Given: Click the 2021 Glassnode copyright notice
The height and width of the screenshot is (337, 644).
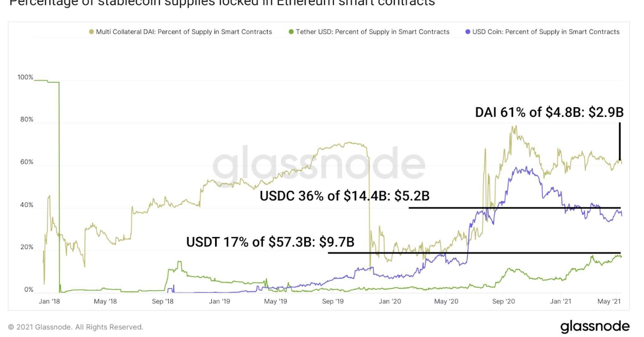Looking at the screenshot, I should (x=76, y=327).
